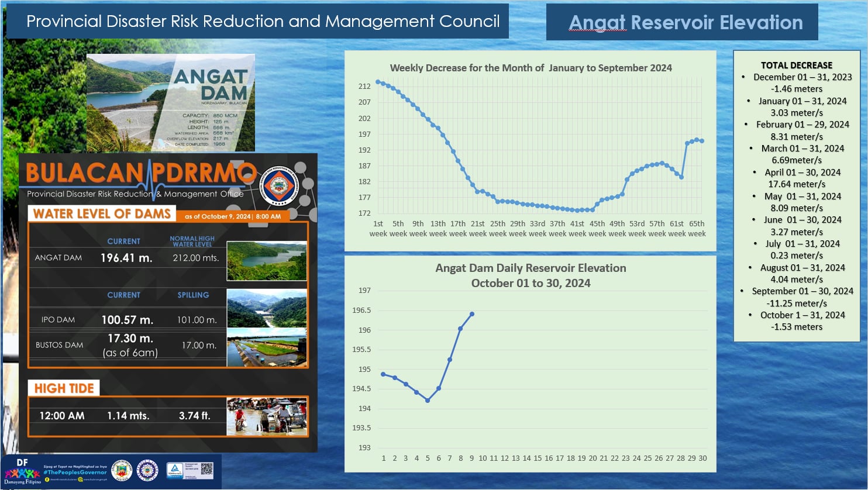This screenshot has height=490, width=868.
Task: Click the Weekly Decrease chart title
Action: 531,68
